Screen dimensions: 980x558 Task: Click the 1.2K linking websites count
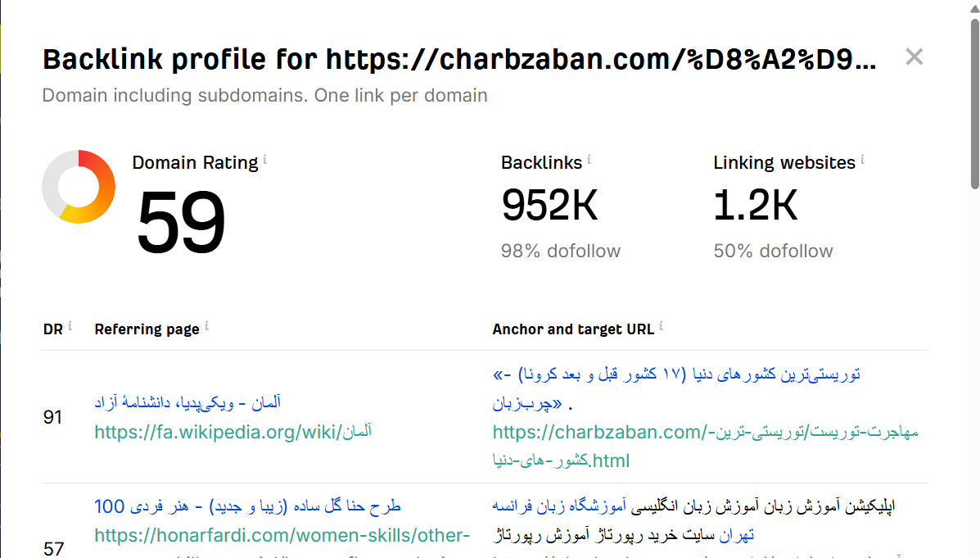755,206
